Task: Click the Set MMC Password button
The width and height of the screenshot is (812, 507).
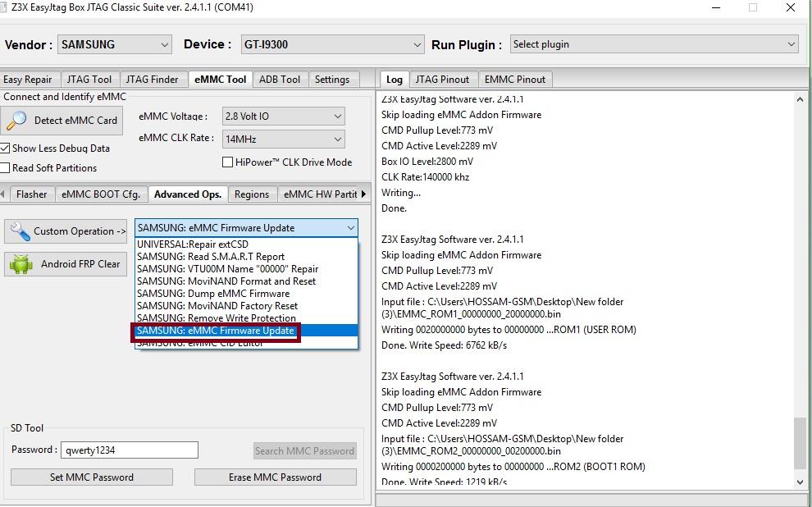Action: click(x=92, y=477)
